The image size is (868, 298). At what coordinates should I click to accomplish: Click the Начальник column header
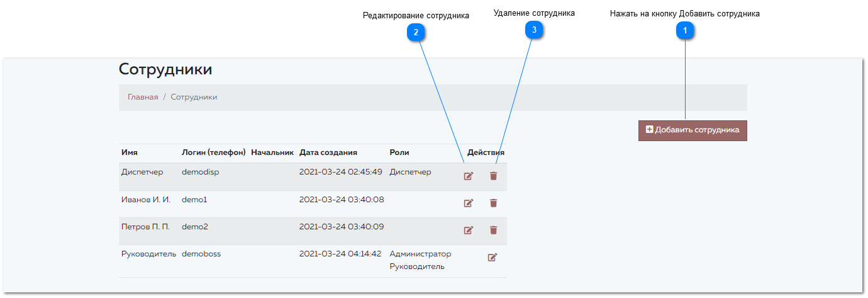tap(272, 152)
